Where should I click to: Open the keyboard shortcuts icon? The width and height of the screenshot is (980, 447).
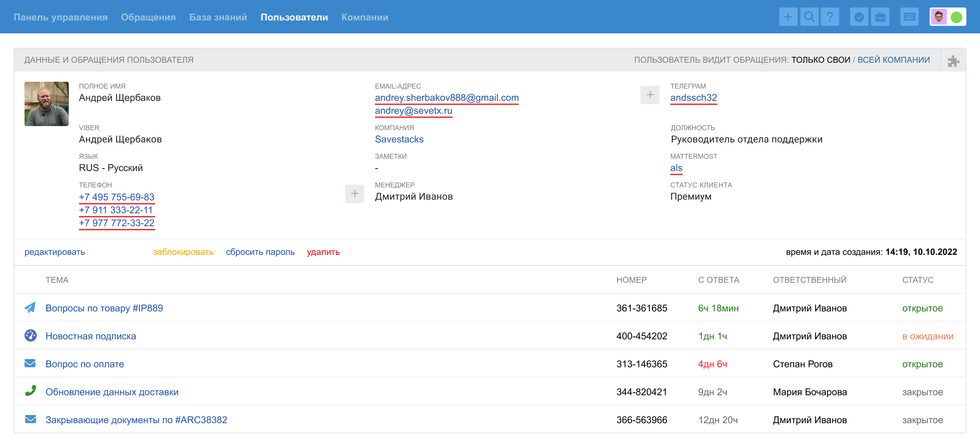tap(909, 17)
